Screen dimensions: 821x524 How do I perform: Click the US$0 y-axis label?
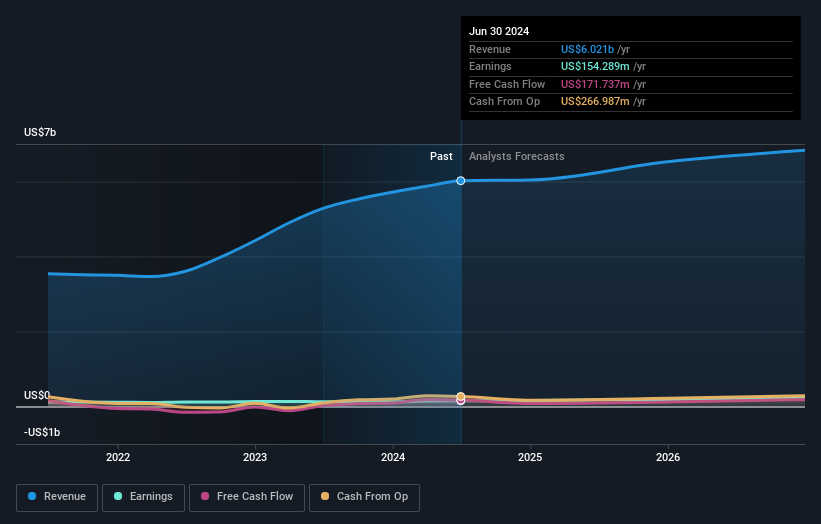[37, 395]
